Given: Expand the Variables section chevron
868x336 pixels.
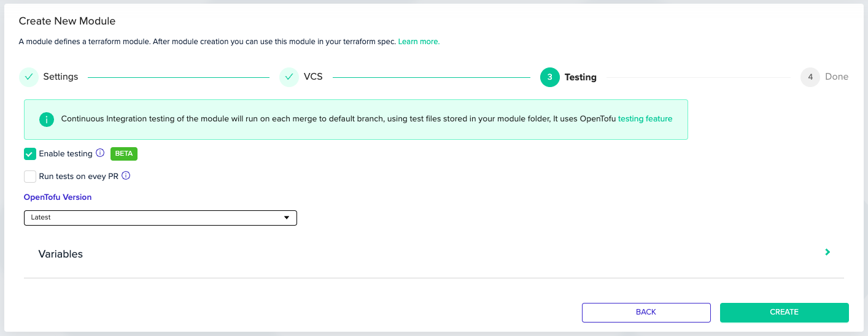Looking at the screenshot, I should (x=827, y=252).
